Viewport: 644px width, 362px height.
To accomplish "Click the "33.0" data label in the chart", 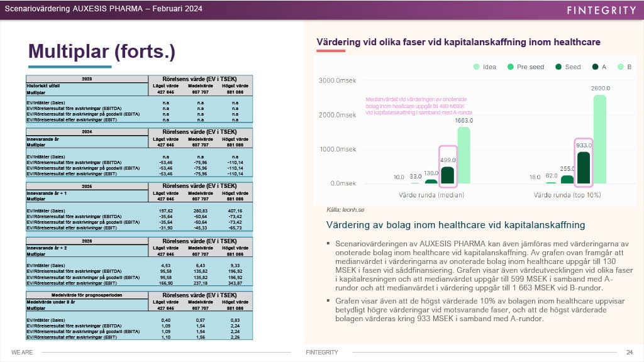I will (416, 176).
